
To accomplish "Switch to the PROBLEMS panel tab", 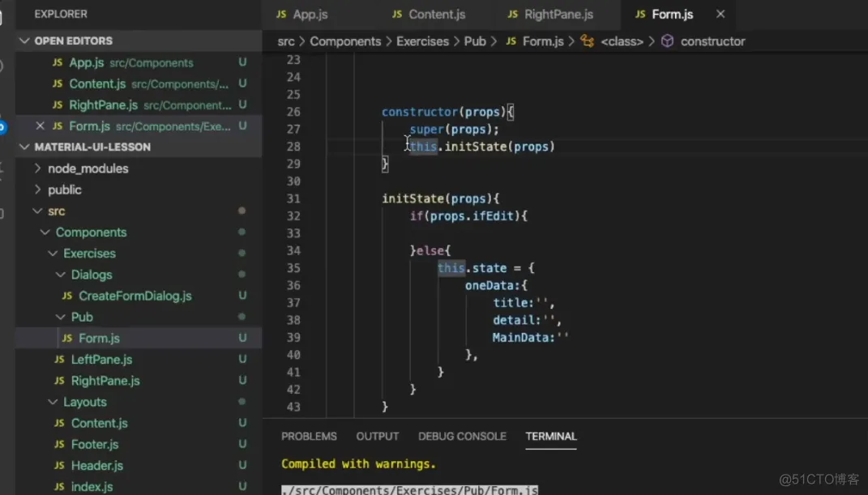I will (x=309, y=436).
